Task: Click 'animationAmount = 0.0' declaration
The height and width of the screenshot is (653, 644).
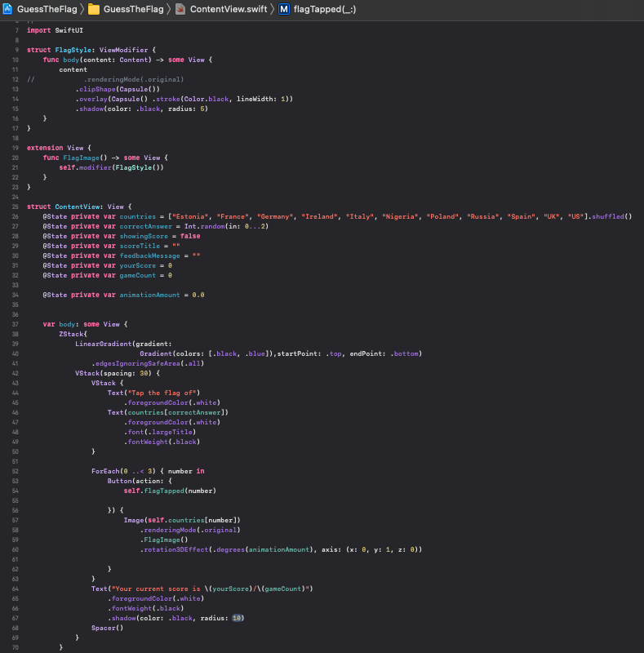Action: click(x=162, y=295)
